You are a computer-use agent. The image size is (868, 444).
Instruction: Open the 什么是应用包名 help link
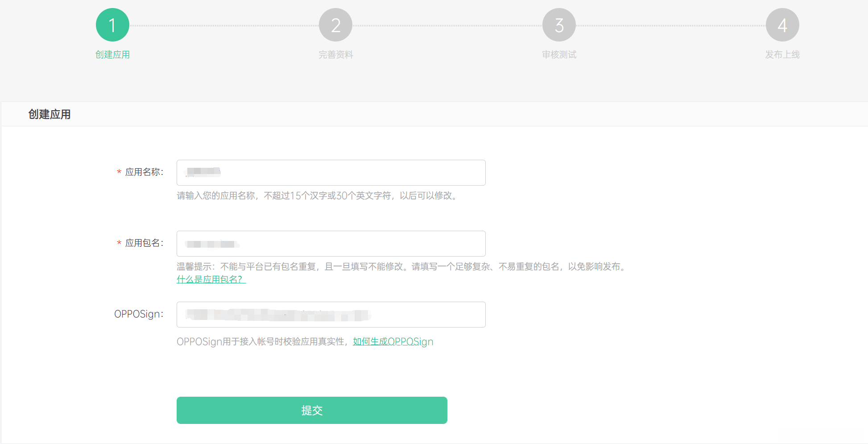tap(210, 280)
